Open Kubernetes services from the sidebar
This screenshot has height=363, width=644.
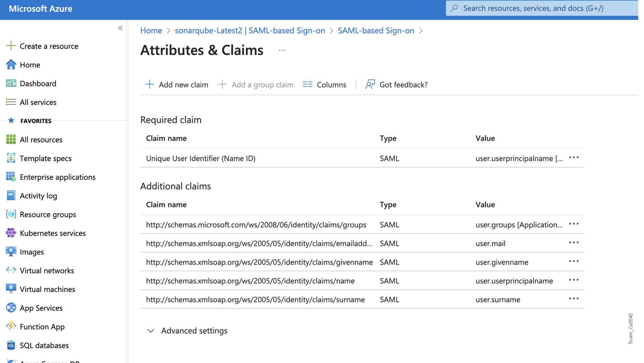tap(52, 233)
